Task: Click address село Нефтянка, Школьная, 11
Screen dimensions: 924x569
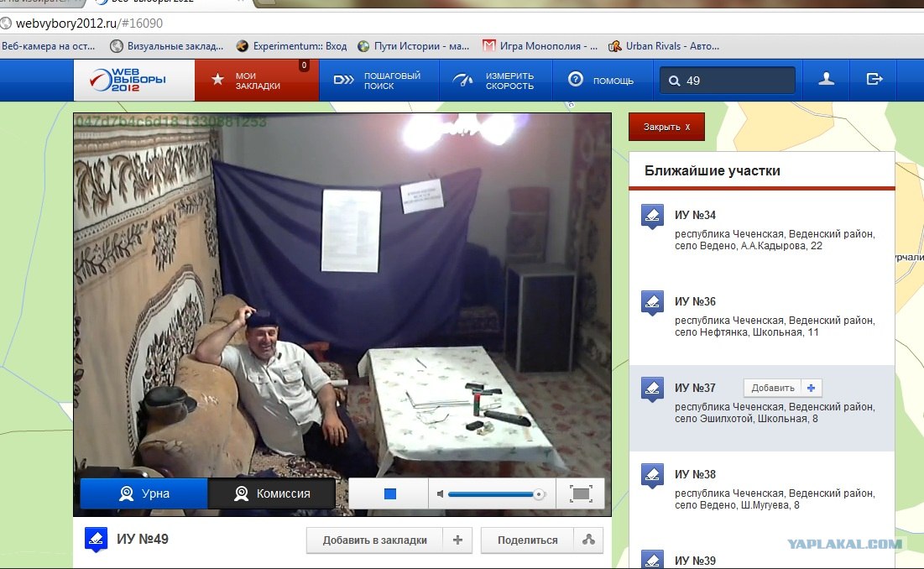Action: click(747, 332)
